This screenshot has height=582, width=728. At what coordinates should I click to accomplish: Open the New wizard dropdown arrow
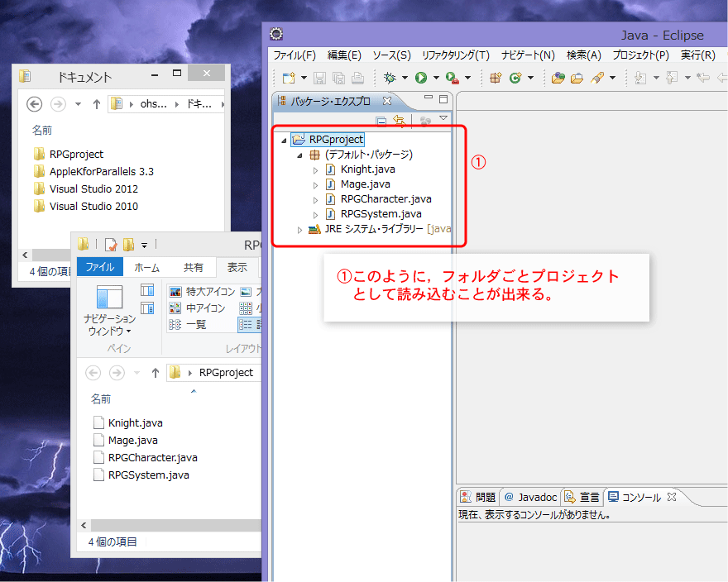pos(304,78)
